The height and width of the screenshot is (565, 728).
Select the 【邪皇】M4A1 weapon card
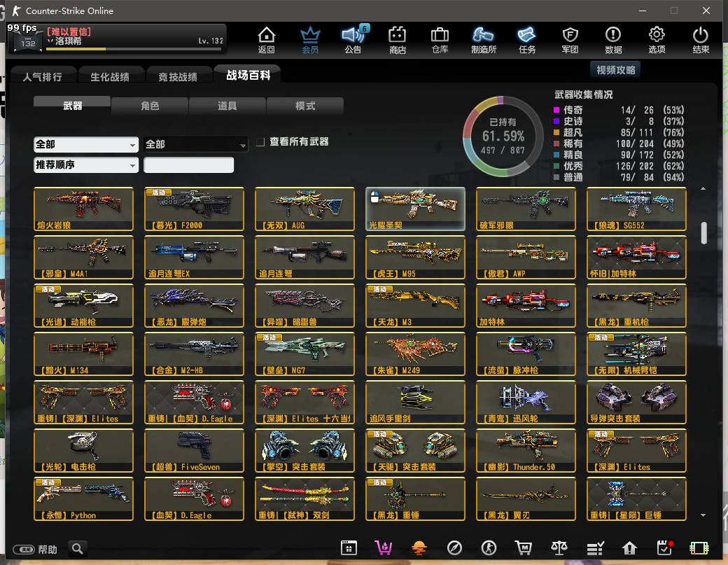(83, 257)
